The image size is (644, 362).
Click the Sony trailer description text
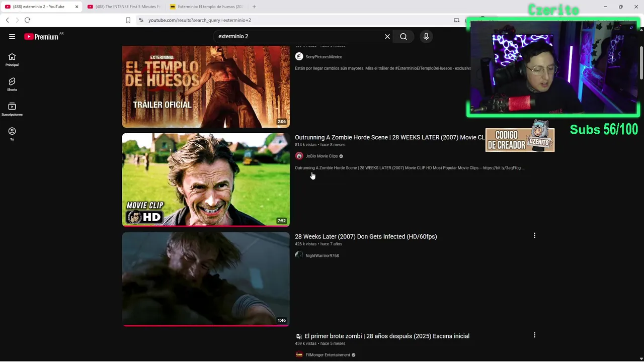tap(383, 68)
